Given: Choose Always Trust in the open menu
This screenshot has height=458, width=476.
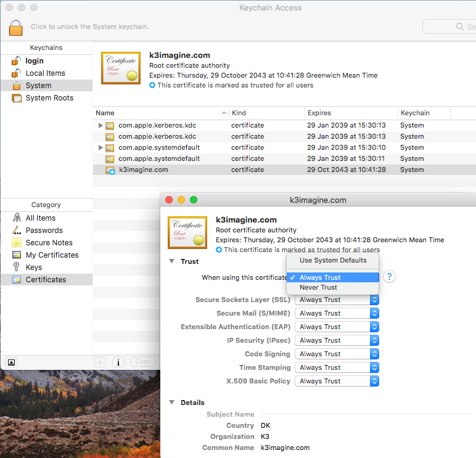Looking at the screenshot, I should tap(333, 277).
